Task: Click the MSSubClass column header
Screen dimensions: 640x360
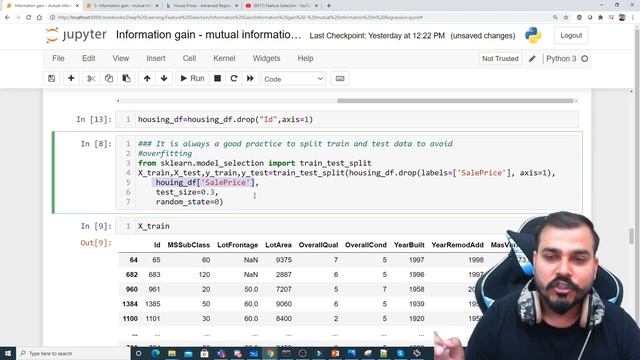Action: point(189,245)
